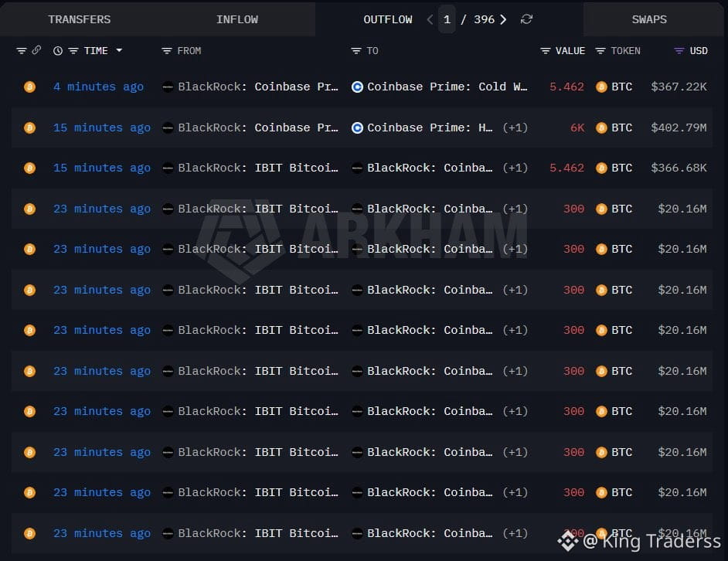This screenshot has height=561, width=728.
Task: Open the '4 minutes ago' transaction link
Action: point(98,87)
